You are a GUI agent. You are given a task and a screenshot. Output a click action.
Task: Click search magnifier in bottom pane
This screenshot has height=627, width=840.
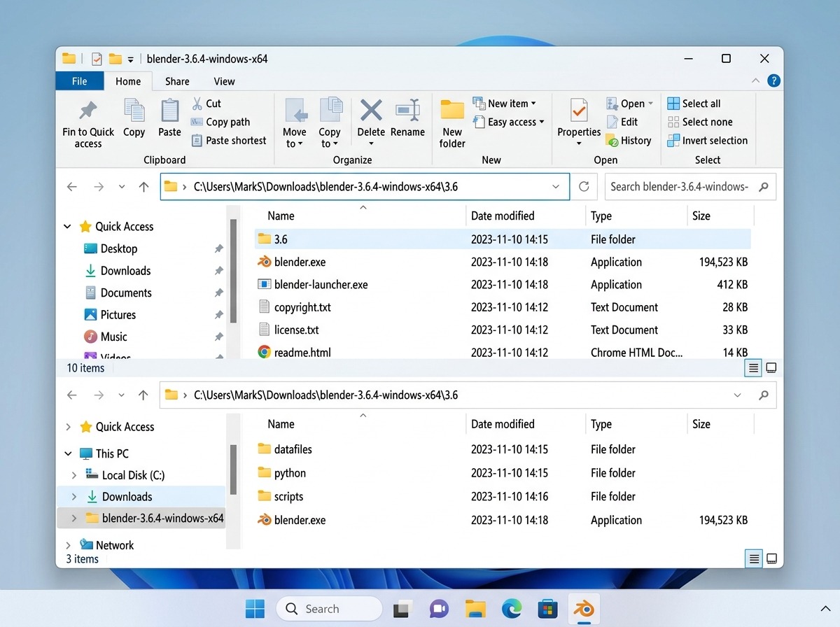[763, 395]
